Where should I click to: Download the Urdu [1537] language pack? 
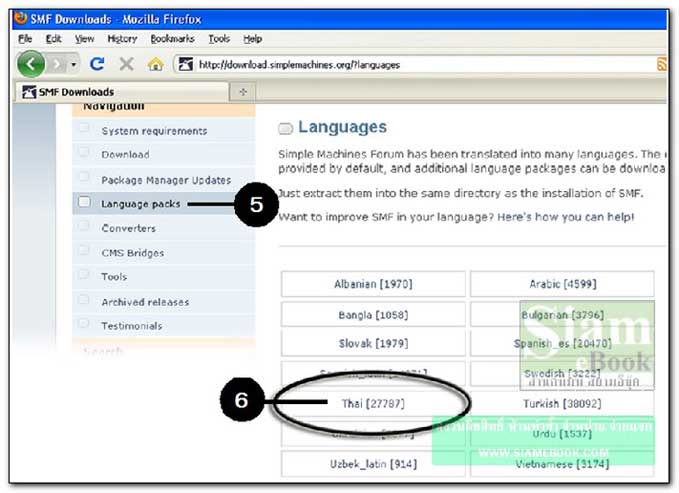click(563, 434)
